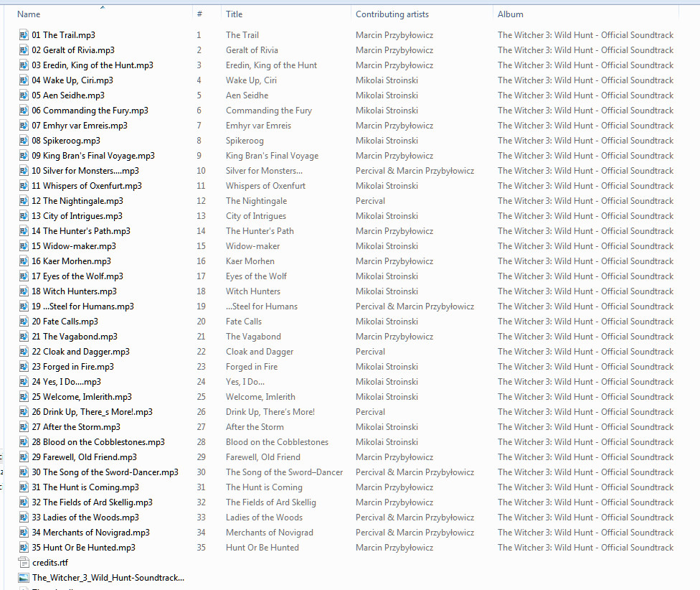Image resolution: width=700 pixels, height=590 pixels.
Task: Click track number 19 in the # column
Action: point(202,306)
